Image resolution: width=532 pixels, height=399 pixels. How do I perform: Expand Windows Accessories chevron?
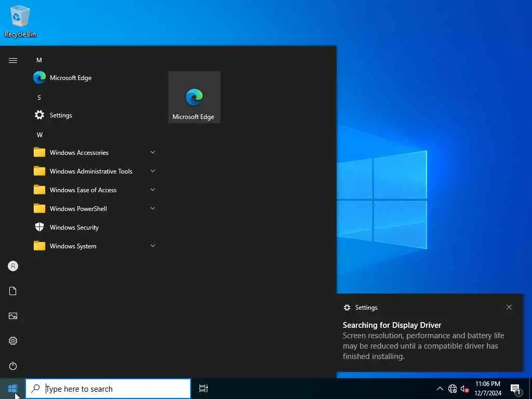[153, 152]
